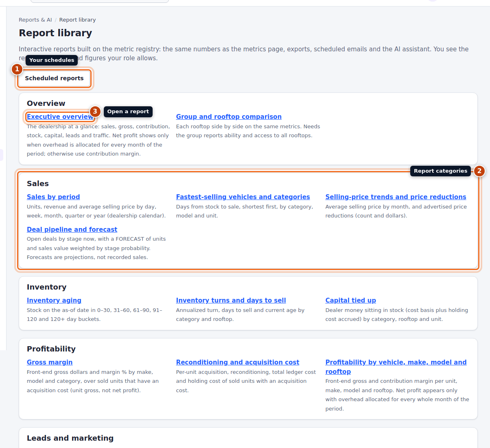Image resolution: width=490 pixels, height=448 pixels.
Task: Click the Report library page heading
Action: click(55, 33)
